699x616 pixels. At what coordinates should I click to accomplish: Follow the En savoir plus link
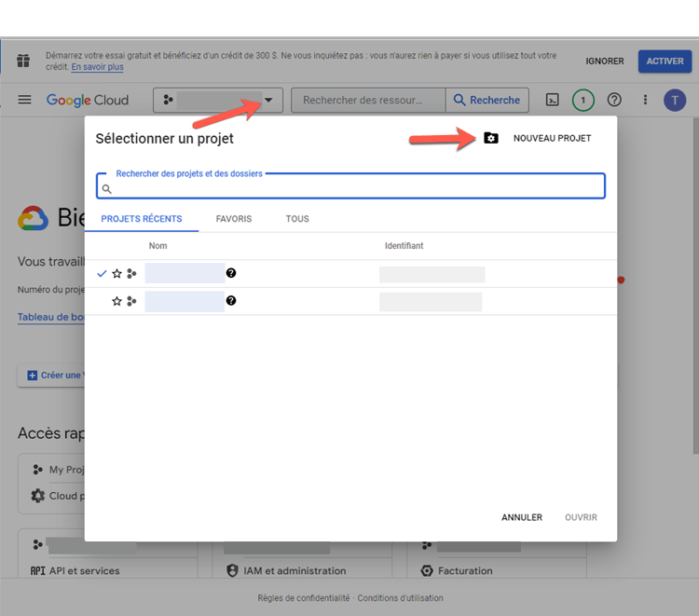point(97,67)
